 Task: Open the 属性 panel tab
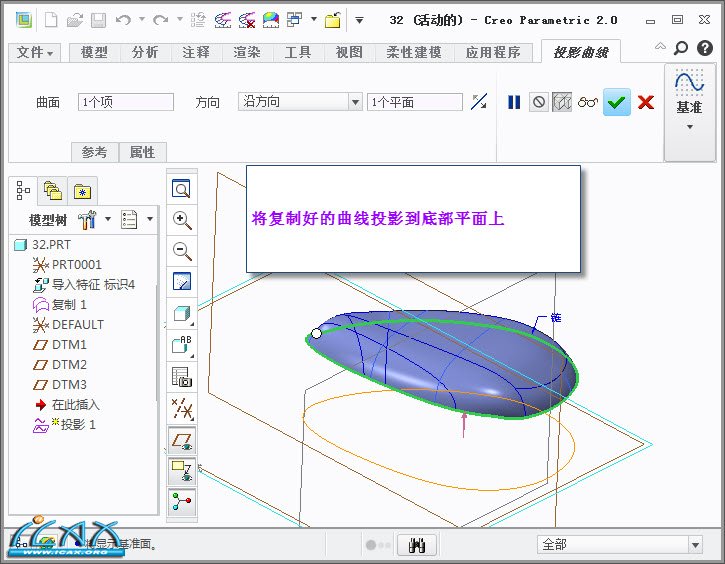142,152
